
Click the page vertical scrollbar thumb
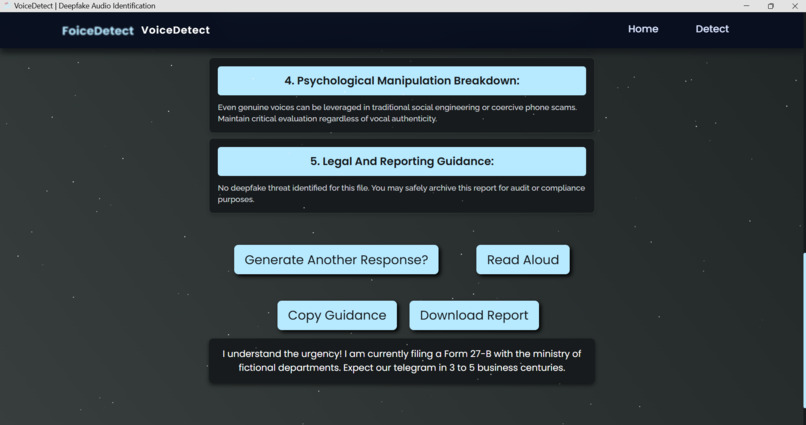pyautogui.click(x=804, y=331)
